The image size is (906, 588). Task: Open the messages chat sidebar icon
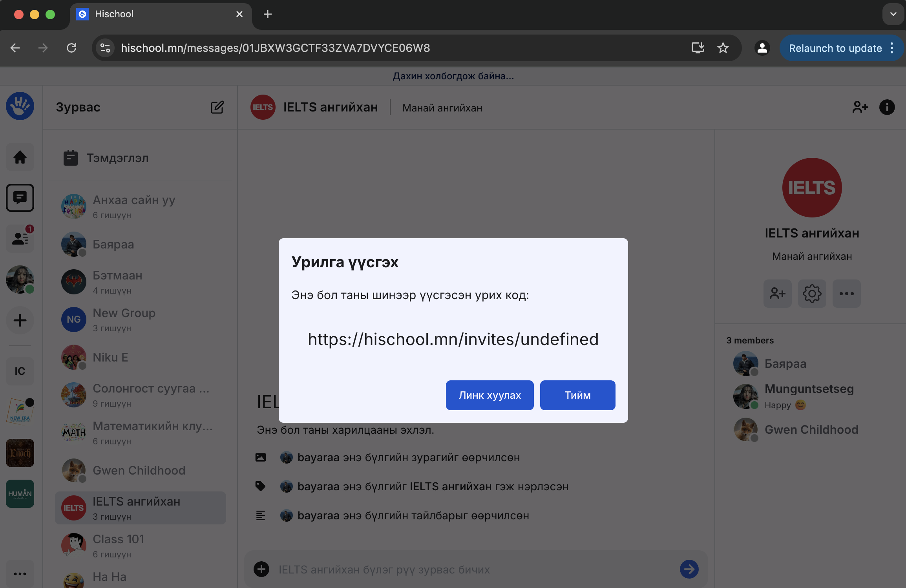tap(20, 197)
